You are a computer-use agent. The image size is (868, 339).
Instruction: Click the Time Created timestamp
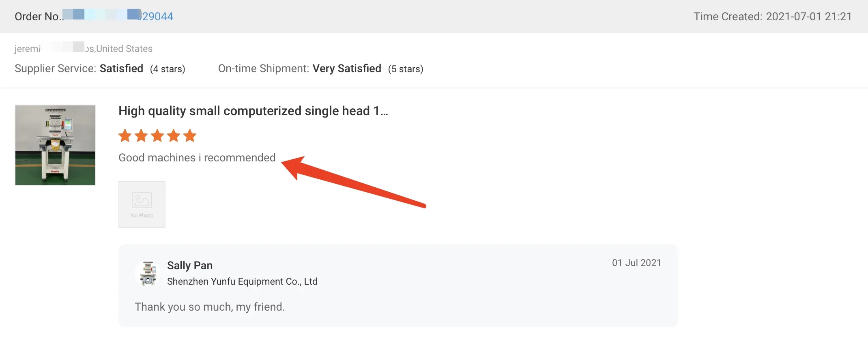[x=772, y=16]
